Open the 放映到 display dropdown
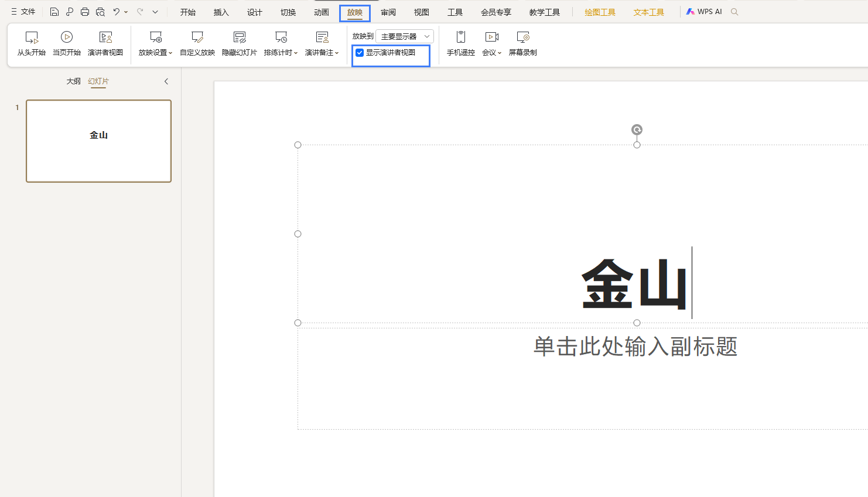Screen dimensions: 868x497 pyautogui.click(x=405, y=36)
